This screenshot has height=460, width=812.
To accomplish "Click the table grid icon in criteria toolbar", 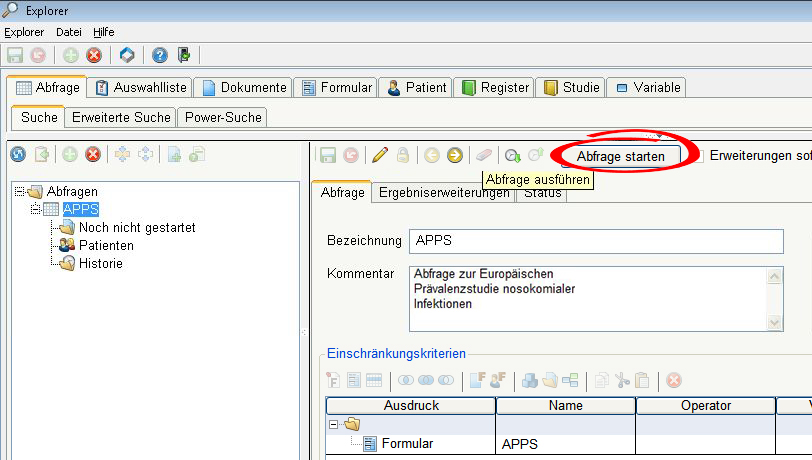I will click(x=374, y=380).
